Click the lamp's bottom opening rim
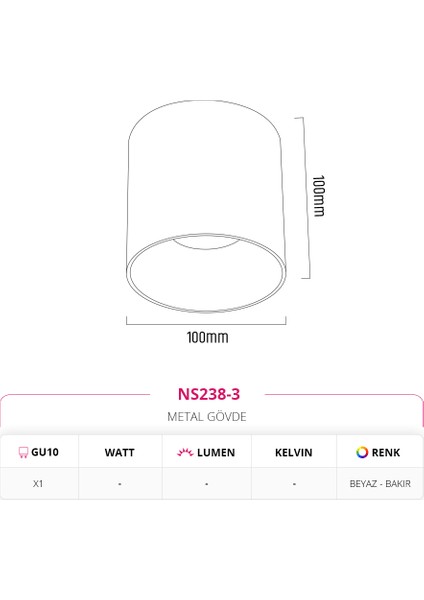 206,272
